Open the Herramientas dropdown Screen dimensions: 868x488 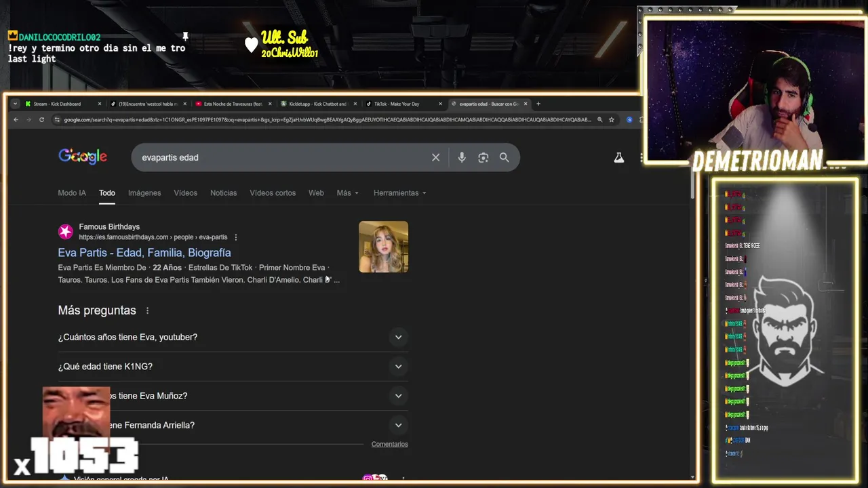(400, 193)
